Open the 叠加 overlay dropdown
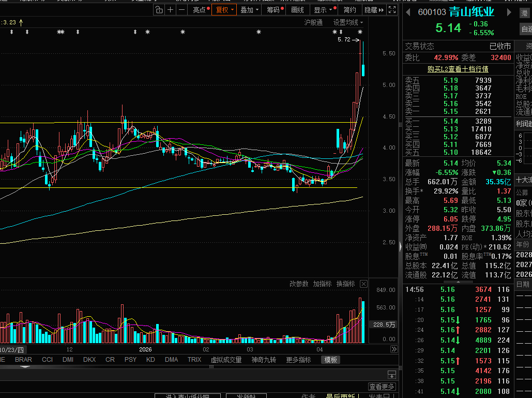Screen dimensions: 532x398 coord(249,10)
